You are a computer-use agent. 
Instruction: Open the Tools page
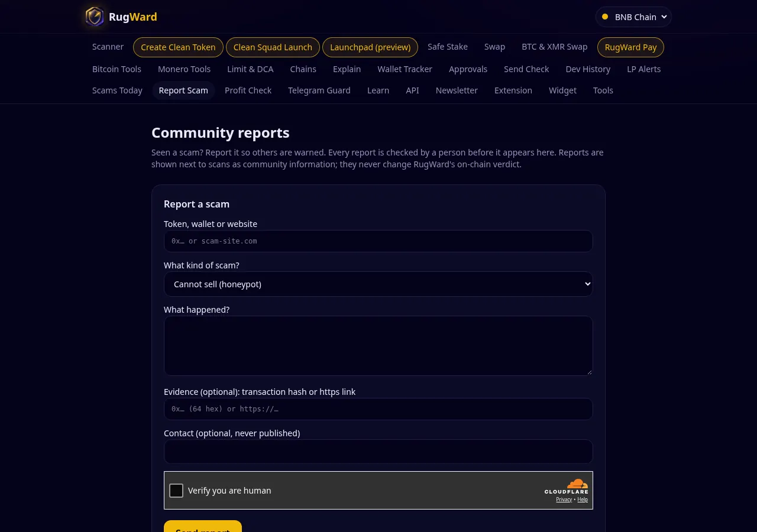[x=603, y=90]
